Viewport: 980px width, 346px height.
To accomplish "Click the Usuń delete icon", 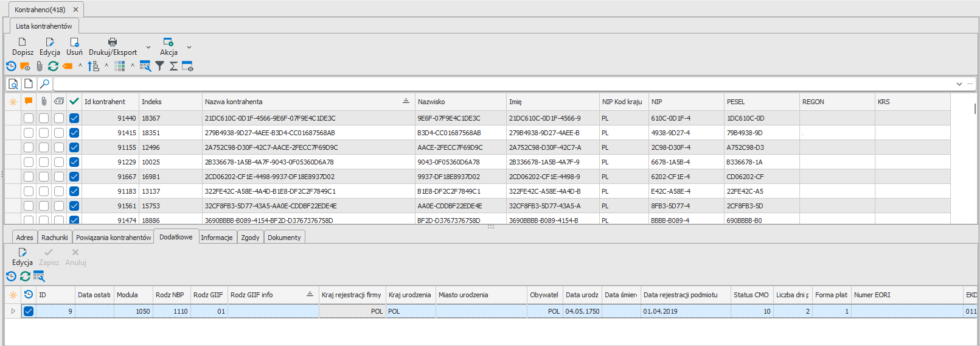I will pyautogui.click(x=74, y=42).
